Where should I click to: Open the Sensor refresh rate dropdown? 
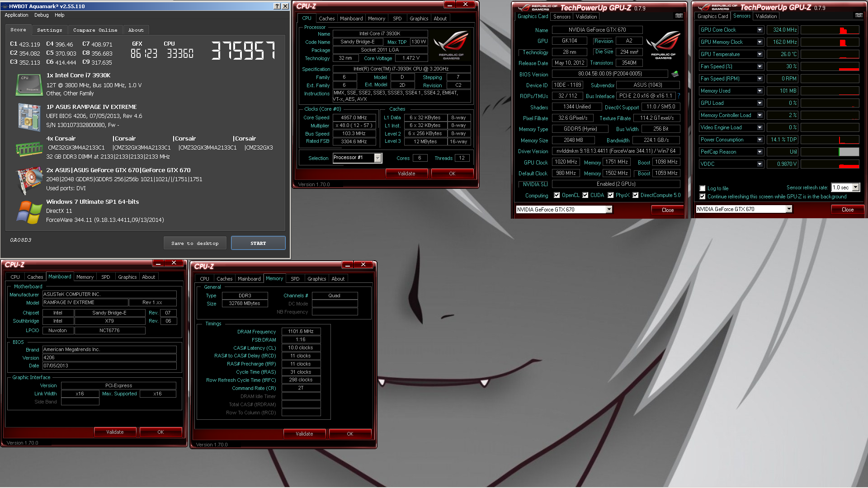(855, 188)
